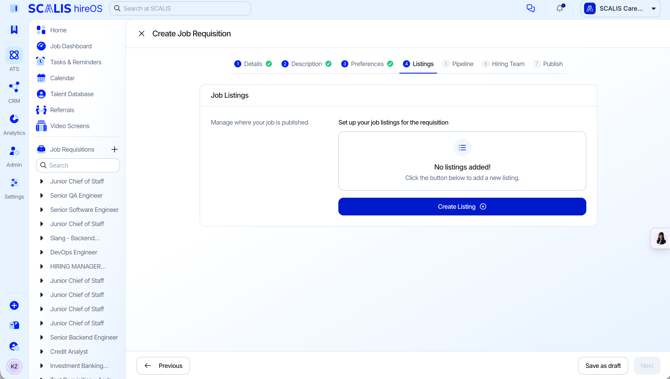Open the chat messages icon in the top bar
Screen dimensions: 670x379
[531, 8]
